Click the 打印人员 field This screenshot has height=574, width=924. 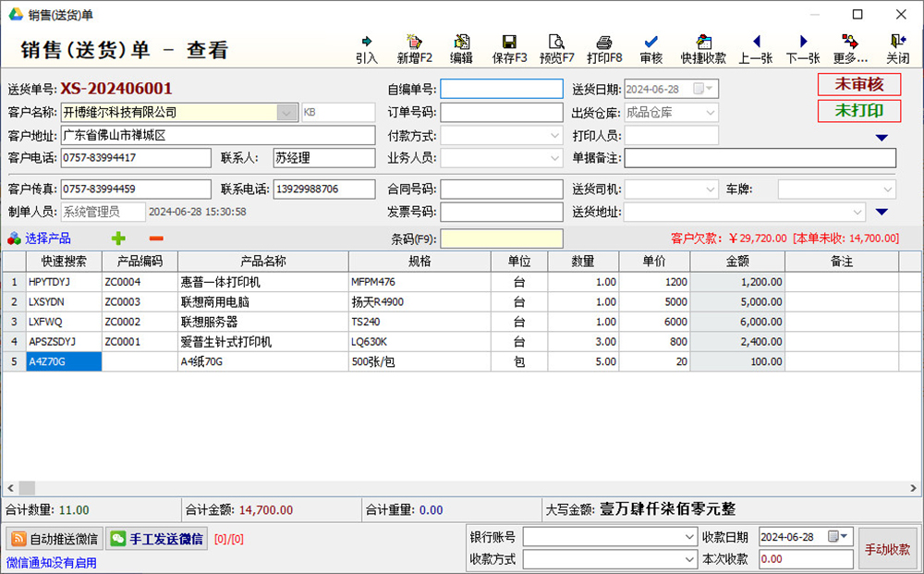click(x=671, y=136)
